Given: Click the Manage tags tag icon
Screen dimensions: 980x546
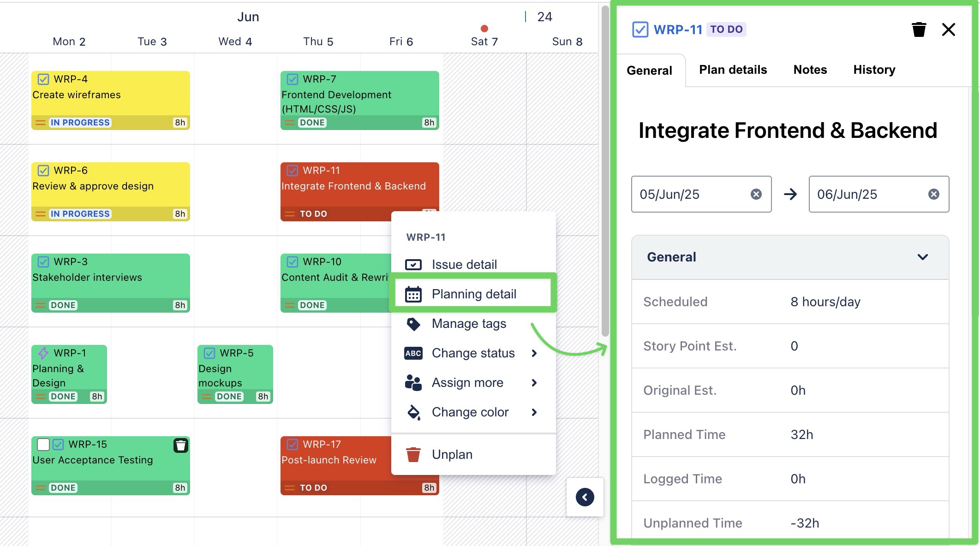Looking at the screenshot, I should (x=414, y=324).
